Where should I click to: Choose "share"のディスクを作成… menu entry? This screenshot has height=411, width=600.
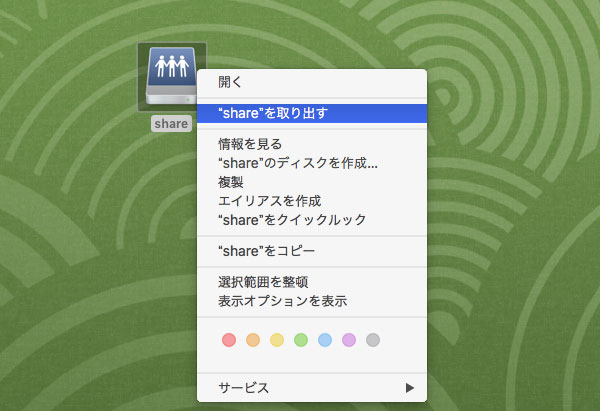click(297, 163)
